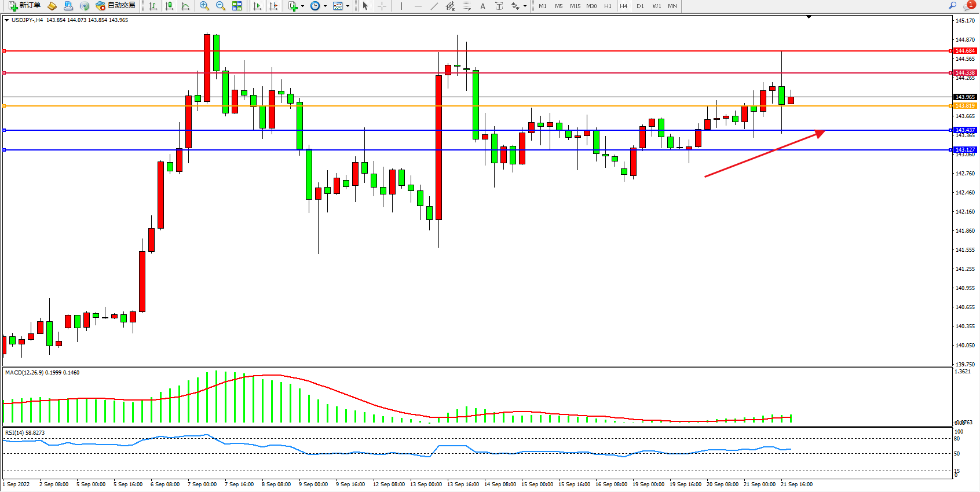The height and width of the screenshot is (492, 980).
Task: Switch chart to bar chart type
Action: [153, 6]
